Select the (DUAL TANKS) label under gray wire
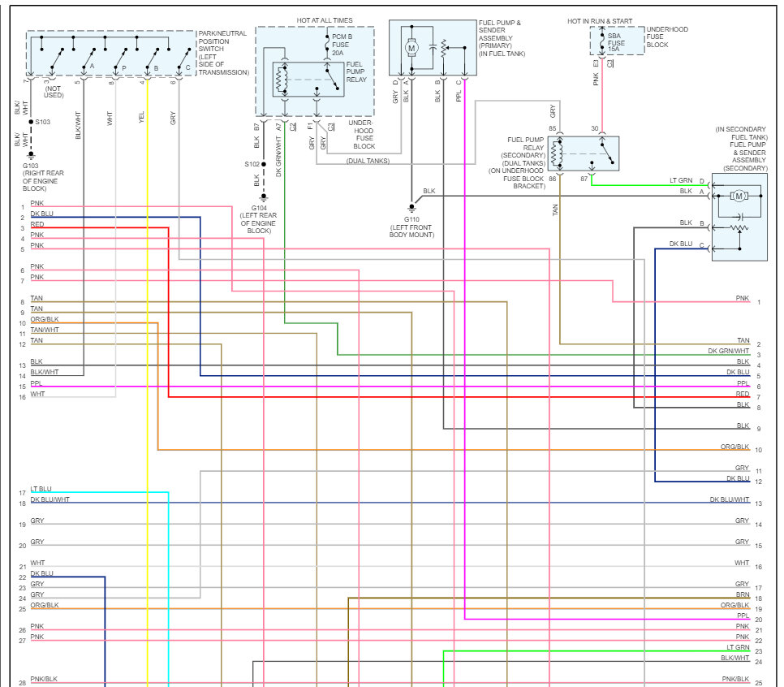This screenshot has width=784, height=687. 368,161
